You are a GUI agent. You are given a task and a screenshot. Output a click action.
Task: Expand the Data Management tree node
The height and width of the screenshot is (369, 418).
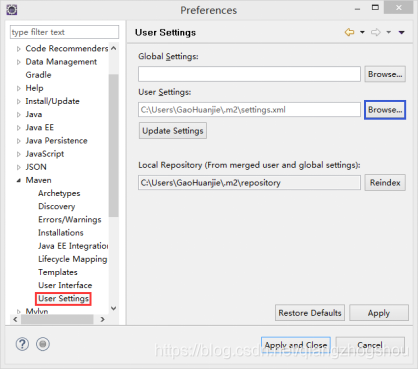tap(19, 62)
